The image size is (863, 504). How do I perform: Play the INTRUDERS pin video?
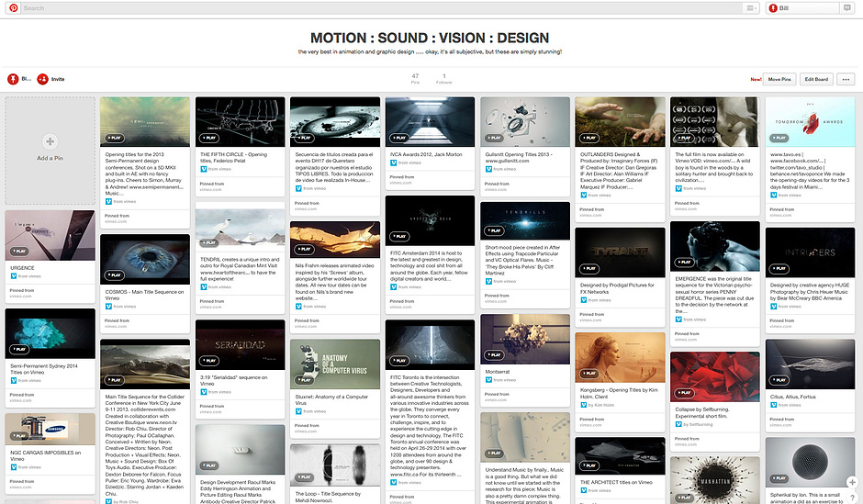(x=779, y=269)
